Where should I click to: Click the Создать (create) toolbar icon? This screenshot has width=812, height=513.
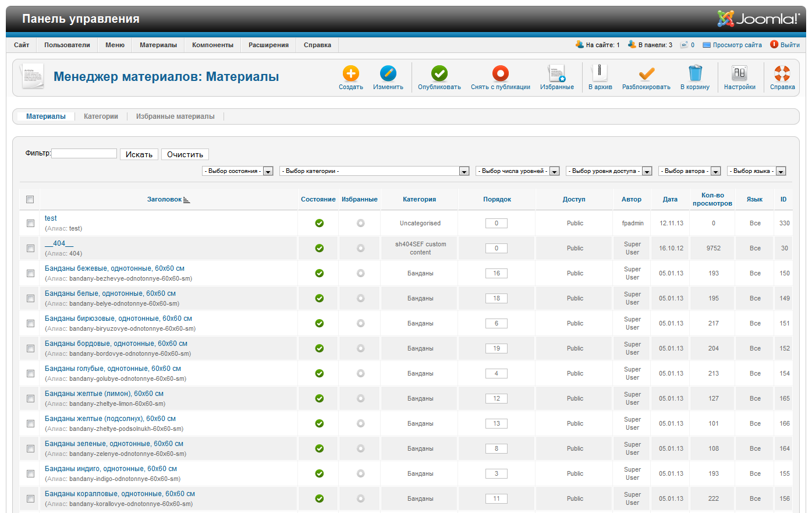coord(351,73)
